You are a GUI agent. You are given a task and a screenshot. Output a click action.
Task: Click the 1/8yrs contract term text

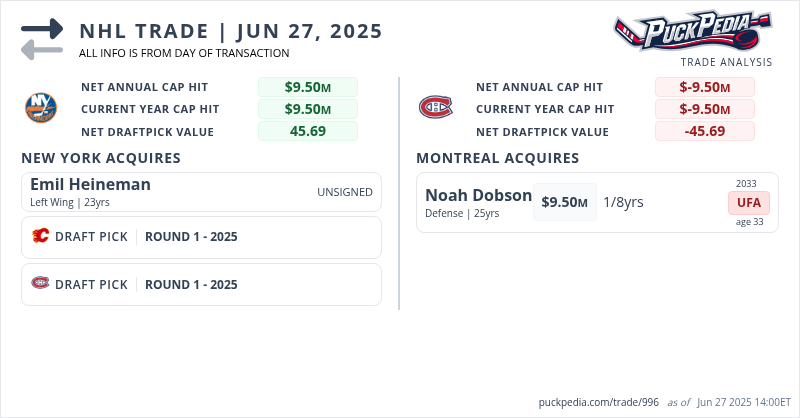[623, 202]
